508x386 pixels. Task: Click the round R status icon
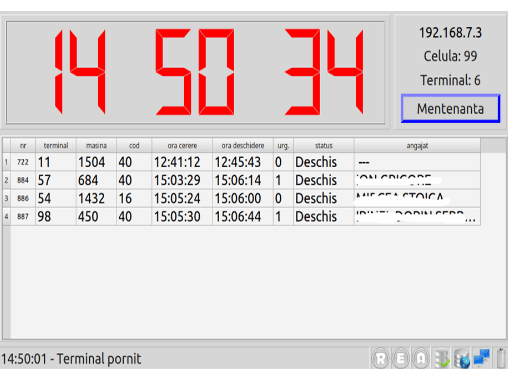pyautogui.click(x=381, y=359)
